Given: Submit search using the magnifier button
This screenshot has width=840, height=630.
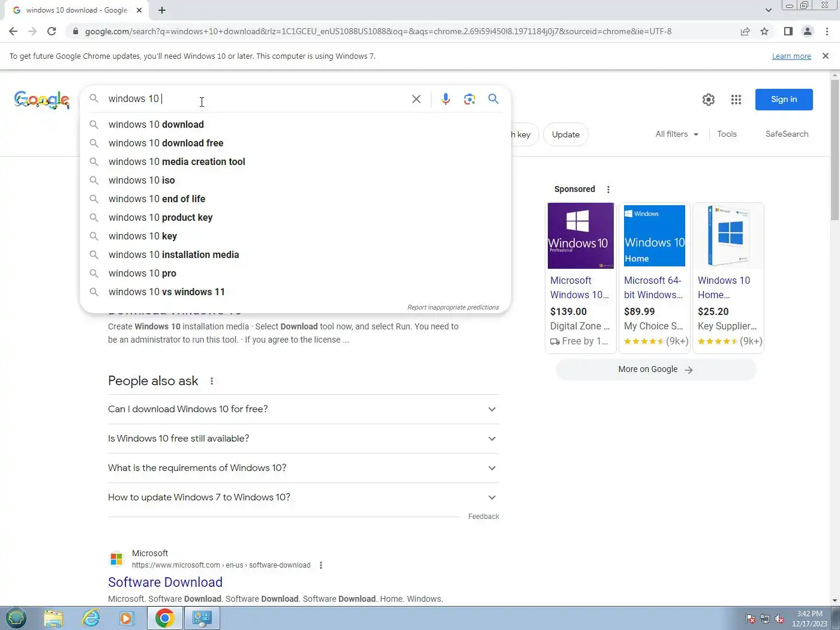Looking at the screenshot, I should (493, 99).
